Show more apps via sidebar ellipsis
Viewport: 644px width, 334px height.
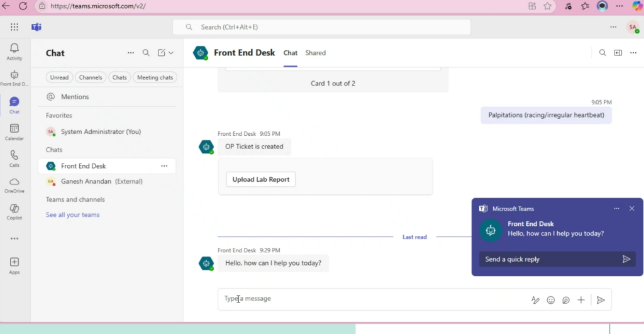coord(14,238)
